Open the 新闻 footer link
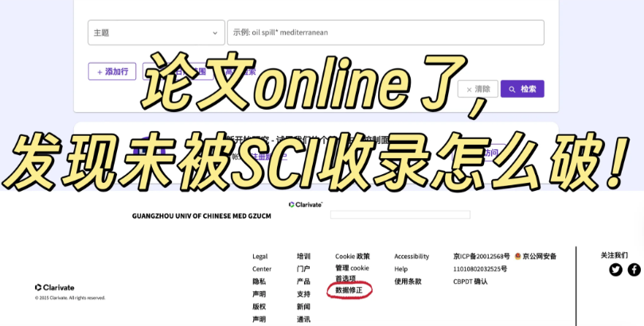Image resolution: width=644 pixels, height=326 pixels. tap(303, 307)
